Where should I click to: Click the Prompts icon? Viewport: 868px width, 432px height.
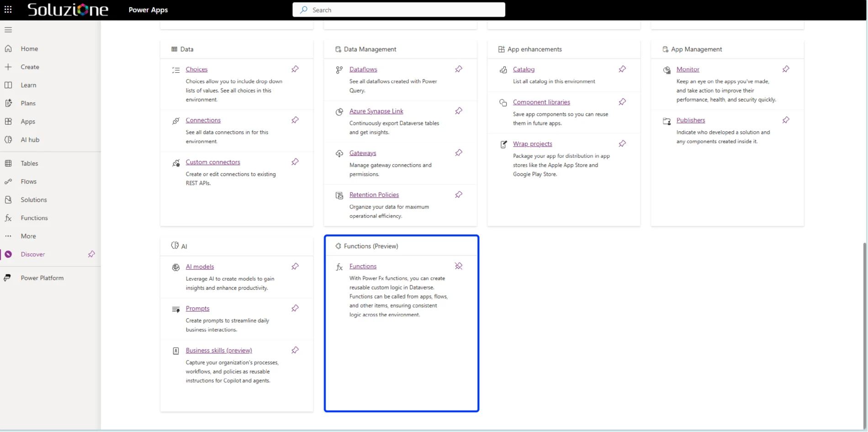pyautogui.click(x=176, y=309)
